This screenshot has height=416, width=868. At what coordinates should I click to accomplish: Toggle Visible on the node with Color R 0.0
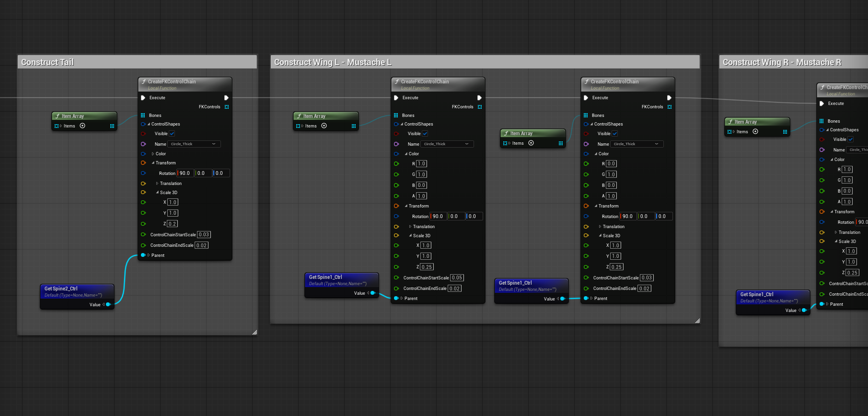(615, 134)
